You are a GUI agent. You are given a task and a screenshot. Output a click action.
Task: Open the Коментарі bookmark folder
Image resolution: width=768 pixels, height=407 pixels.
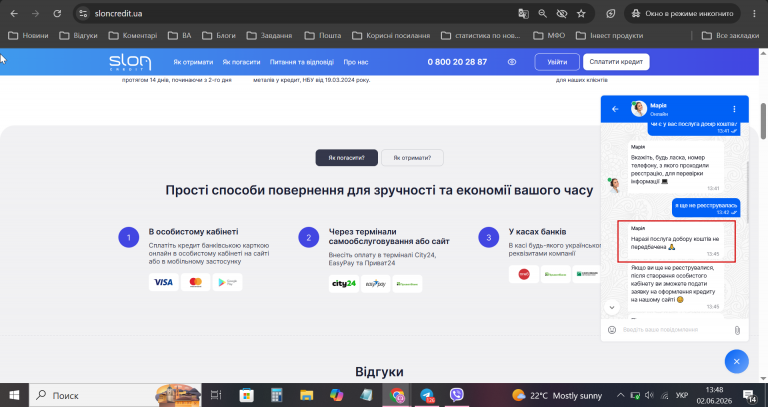(133, 35)
